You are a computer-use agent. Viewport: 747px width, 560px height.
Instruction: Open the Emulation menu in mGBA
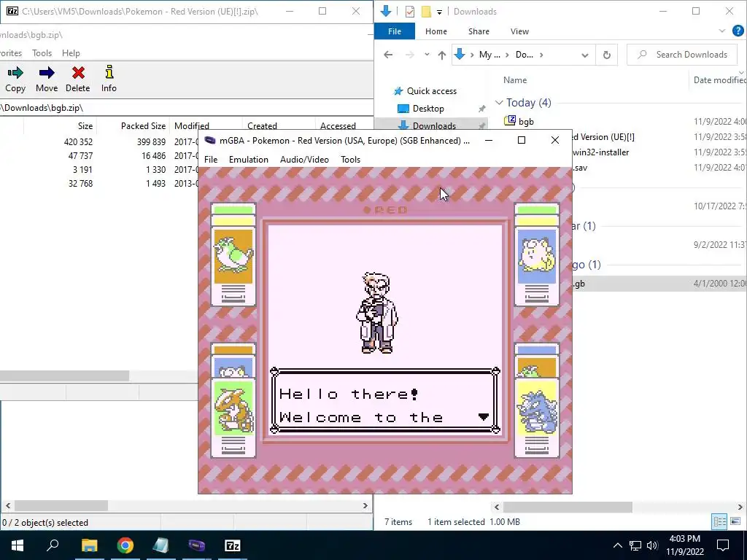[249, 160]
